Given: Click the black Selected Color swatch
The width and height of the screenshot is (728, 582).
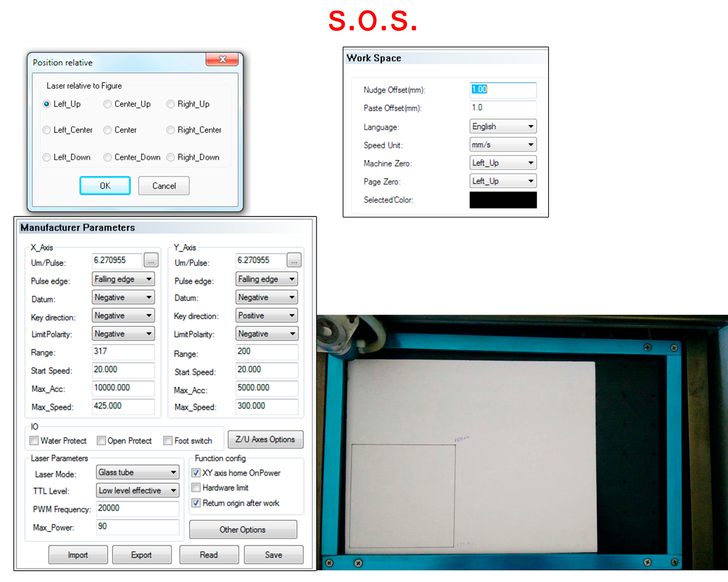Looking at the screenshot, I should pyautogui.click(x=502, y=200).
